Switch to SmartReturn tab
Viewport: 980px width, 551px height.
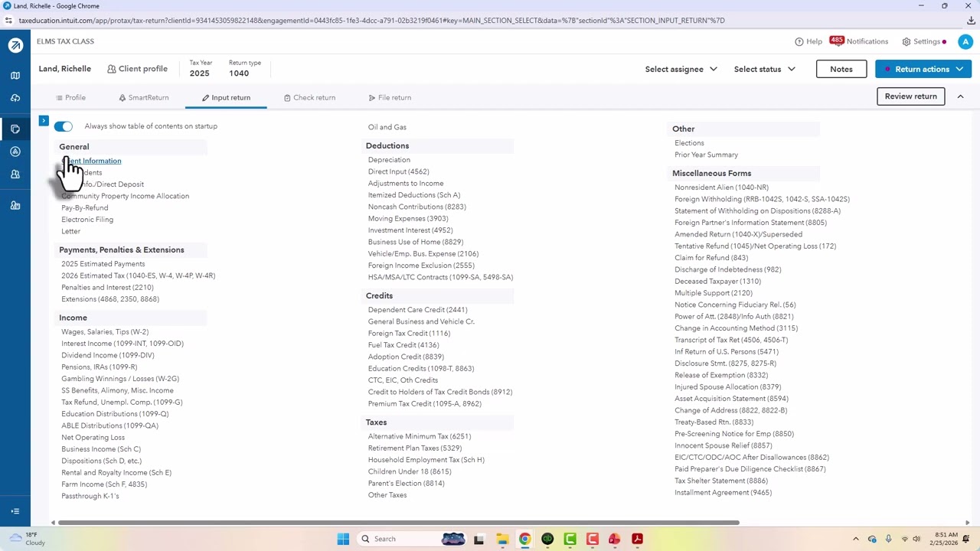point(144,98)
